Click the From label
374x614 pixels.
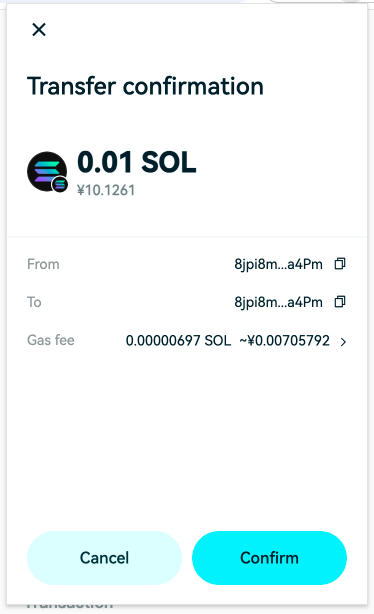click(43, 264)
